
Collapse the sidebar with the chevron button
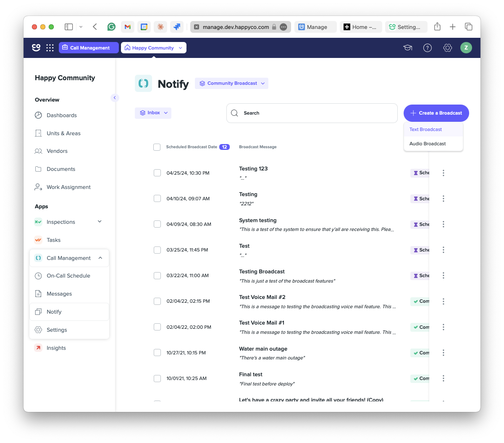(115, 98)
